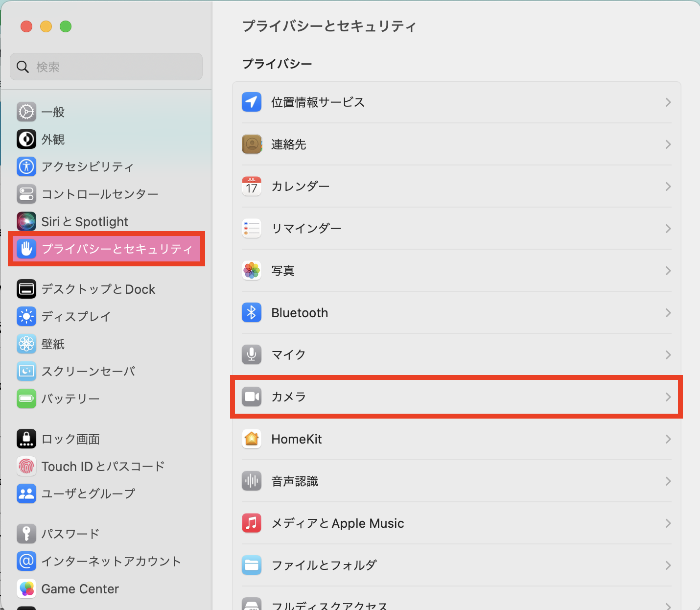Expand the メディアと Apple Music chevron
This screenshot has width=700, height=610.
coord(668,523)
